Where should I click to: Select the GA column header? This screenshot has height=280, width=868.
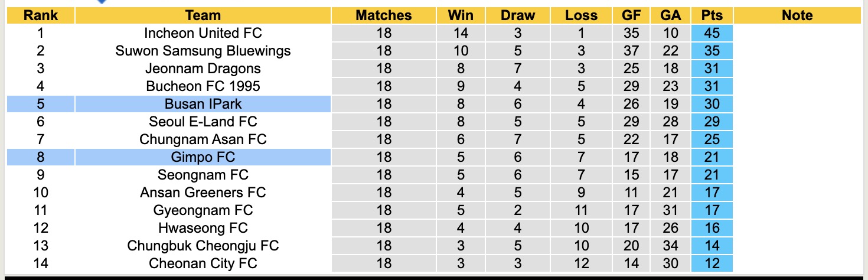[671, 15]
